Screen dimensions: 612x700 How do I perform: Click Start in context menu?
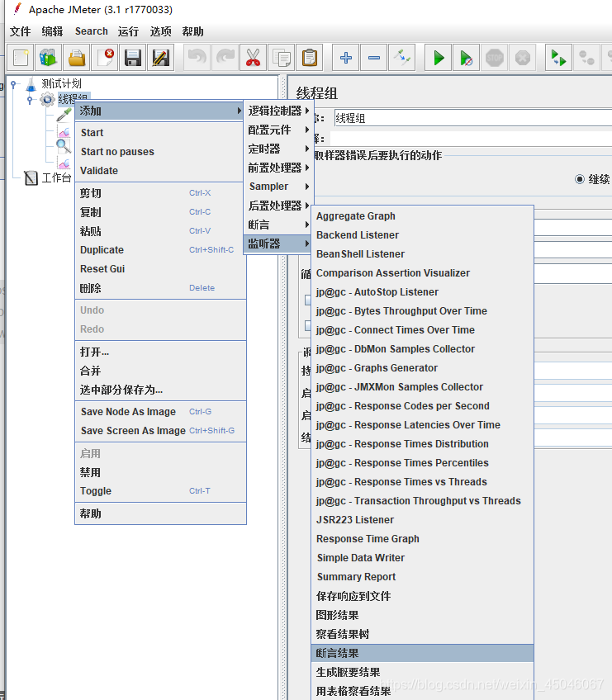(x=161, y=133)
